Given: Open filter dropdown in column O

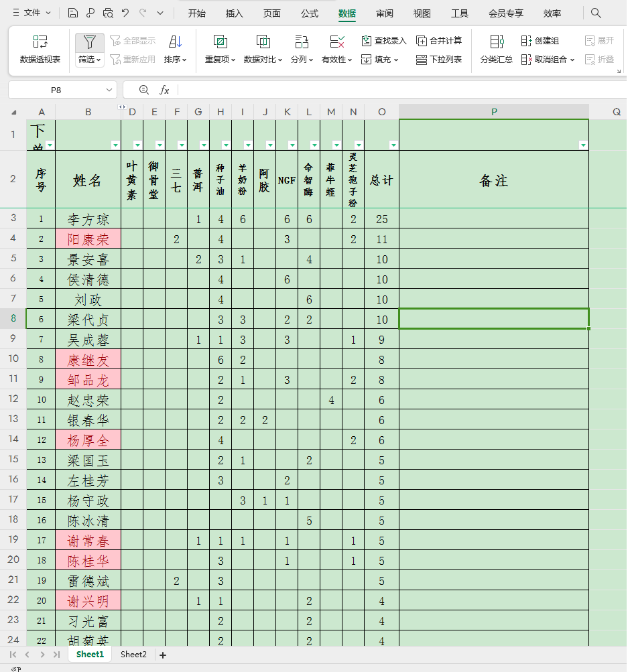Looking at the screenshot, I should click(x=393, y=145).
